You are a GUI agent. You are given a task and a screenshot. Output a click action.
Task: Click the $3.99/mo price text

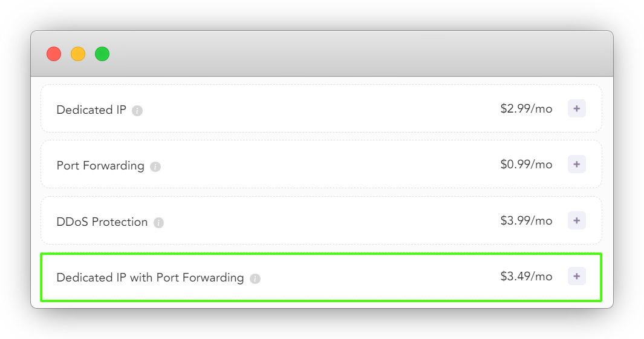[526, 220]
